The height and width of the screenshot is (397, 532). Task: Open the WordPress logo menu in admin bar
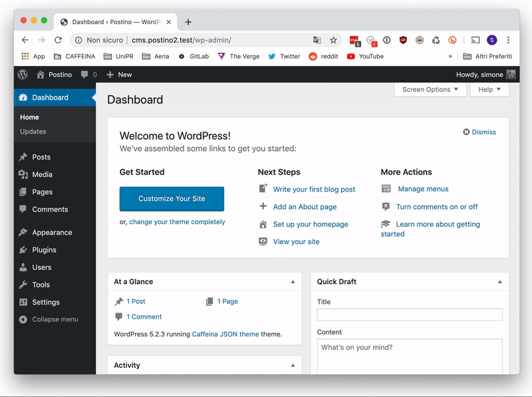(23, 74)
